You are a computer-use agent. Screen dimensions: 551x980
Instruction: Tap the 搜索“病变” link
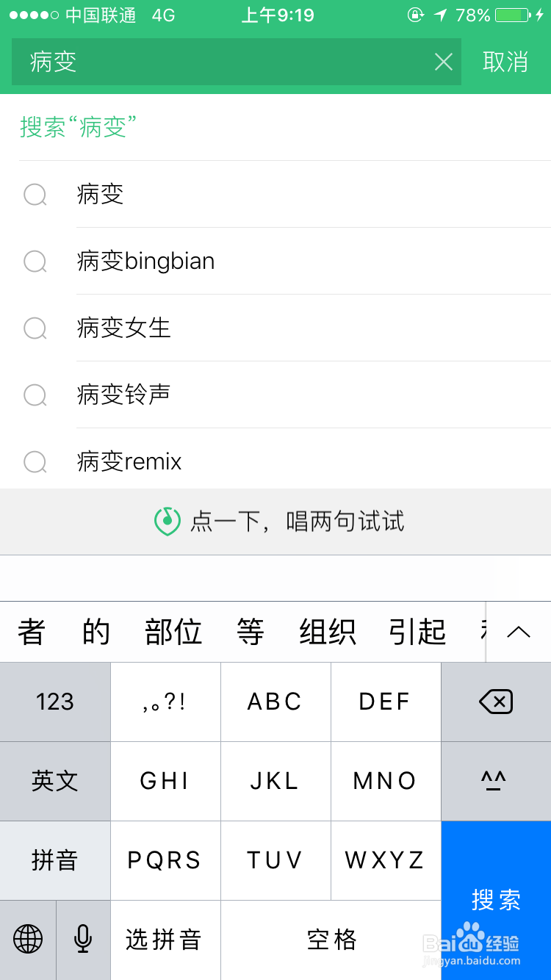(x=79, y=127)
